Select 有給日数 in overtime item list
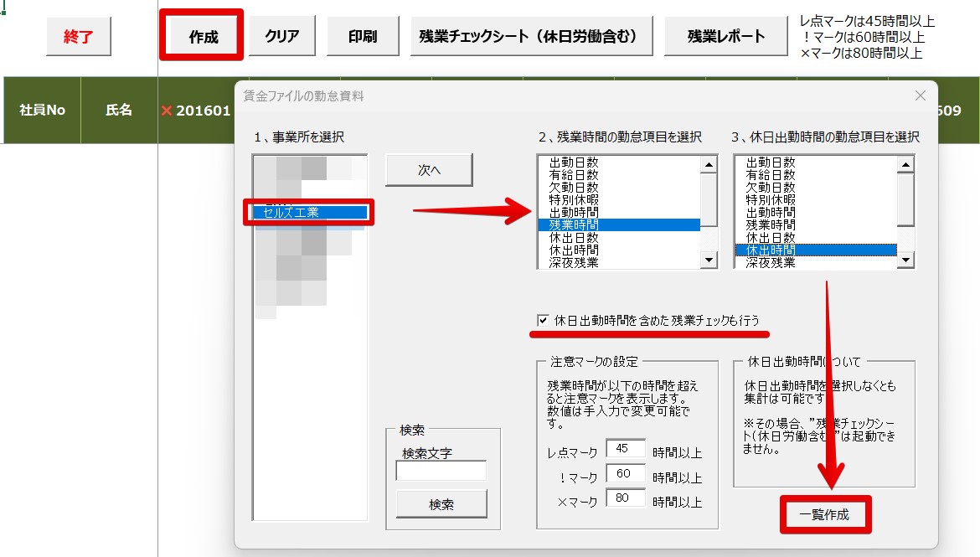This screenshot has width=980, height=557. click(x=619, y=175)
